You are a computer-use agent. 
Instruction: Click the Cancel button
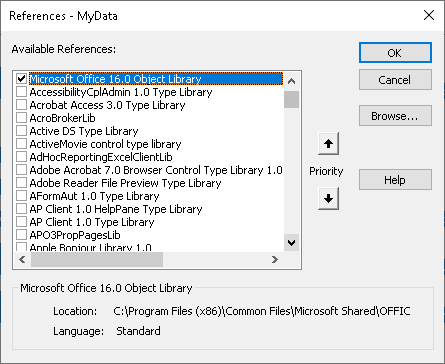(x=395, y=80)
